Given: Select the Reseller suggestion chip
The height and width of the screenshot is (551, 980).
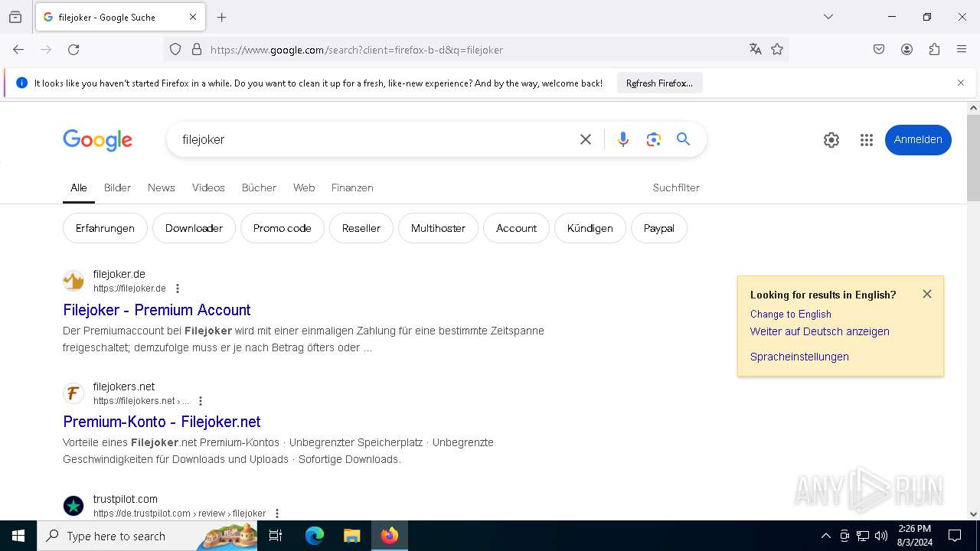Looking at the screenshot, I should click(361, 228).
